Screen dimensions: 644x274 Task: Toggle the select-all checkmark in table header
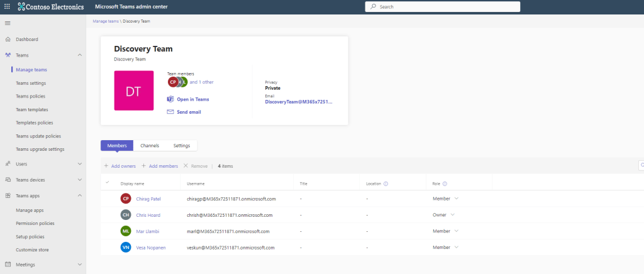[x=108, y=183]
